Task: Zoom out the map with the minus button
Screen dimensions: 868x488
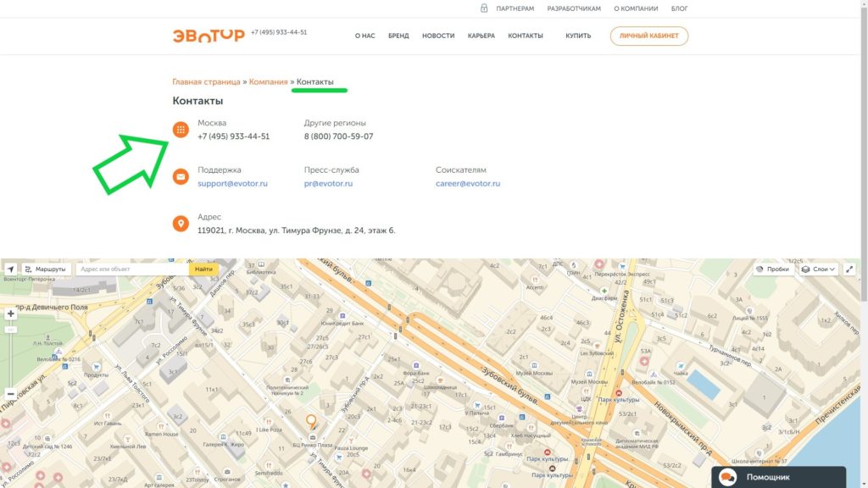Action: coord(10,394)
